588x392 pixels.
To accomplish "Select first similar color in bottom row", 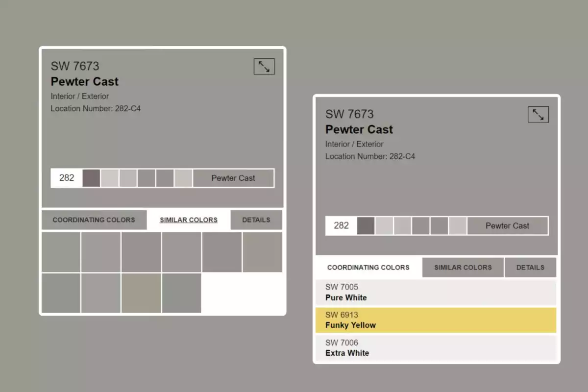I will coord(61,293).
